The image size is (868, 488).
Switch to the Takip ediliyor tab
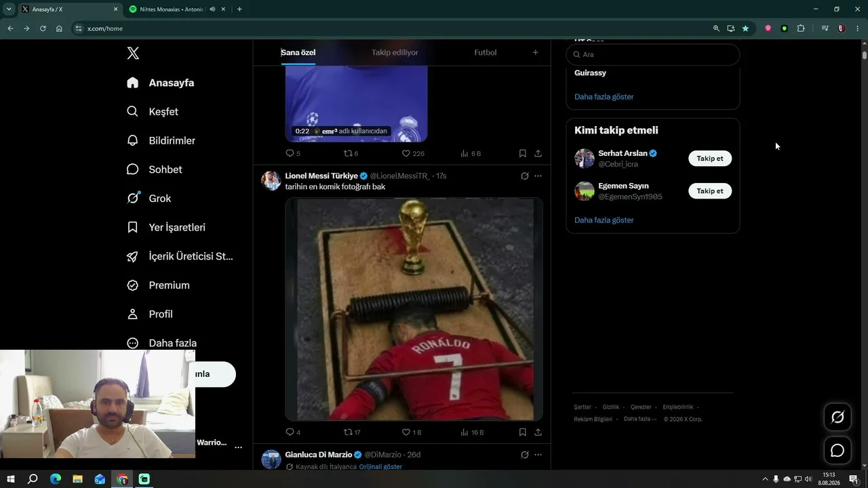tap(395, 52)
